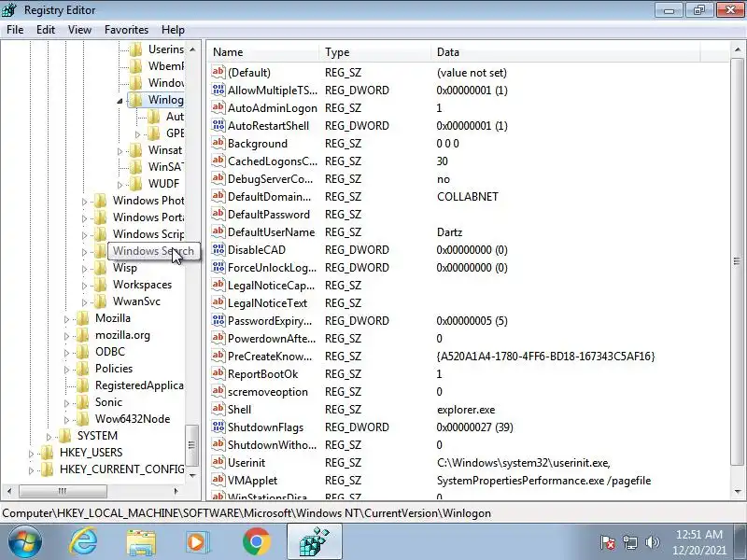
Task: Launch Internet Explorer from the taskbar
Action: point(83,542)
